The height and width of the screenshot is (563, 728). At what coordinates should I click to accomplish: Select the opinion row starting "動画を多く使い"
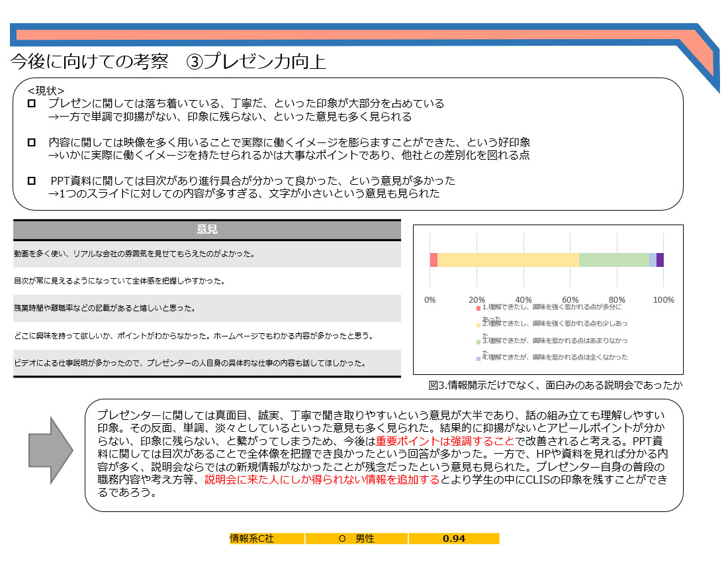point(207,254)
